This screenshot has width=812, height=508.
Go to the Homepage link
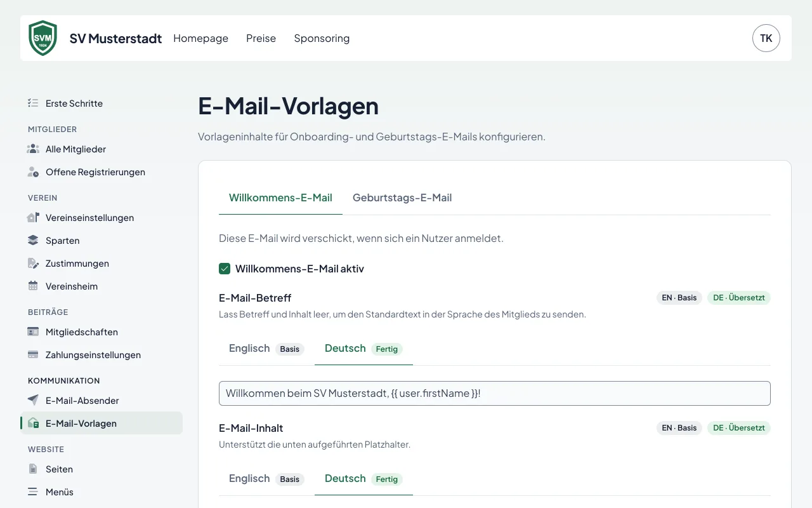(x=200, y=38)
